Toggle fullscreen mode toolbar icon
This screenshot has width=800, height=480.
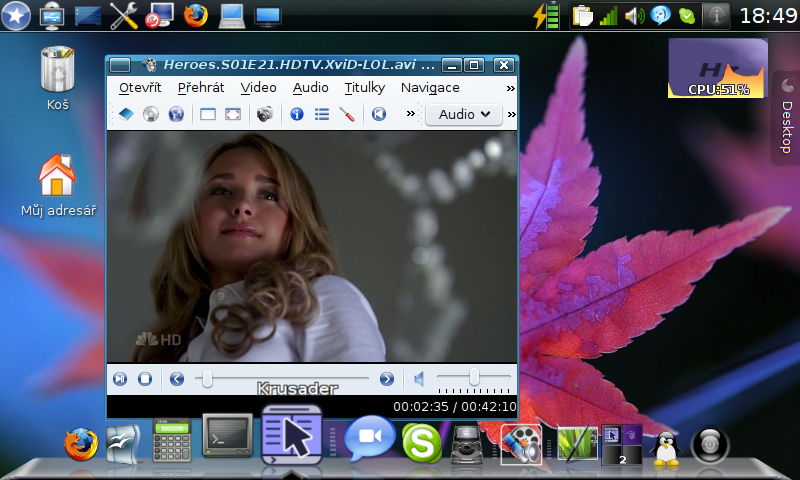pyautogui.click(x=233, y=114)
